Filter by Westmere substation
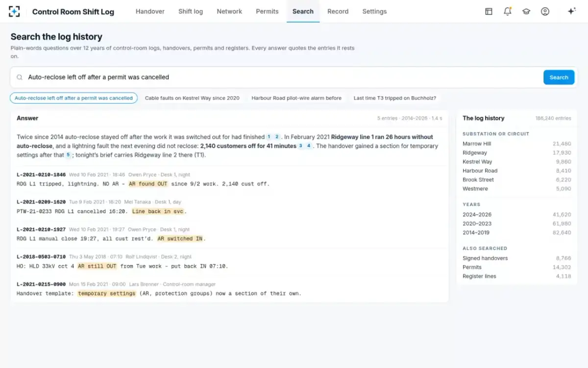This screenshot has width=588, height=368. pos(516,188)
